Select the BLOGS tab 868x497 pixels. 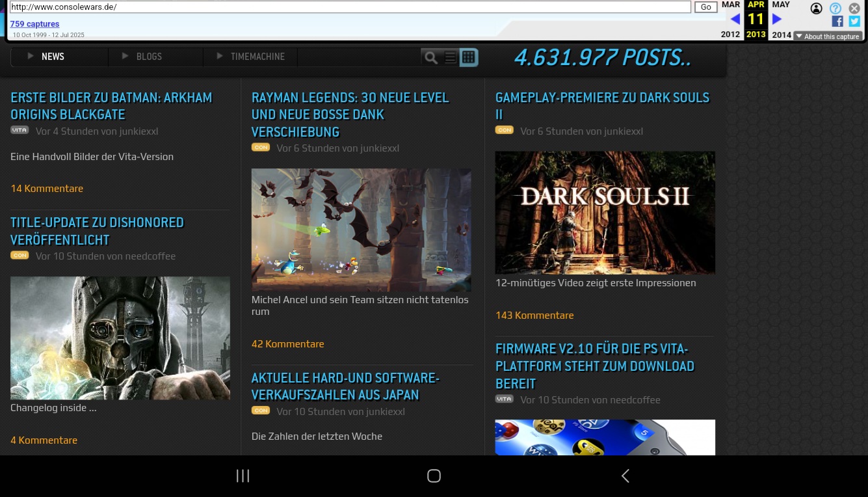[149, 57]
